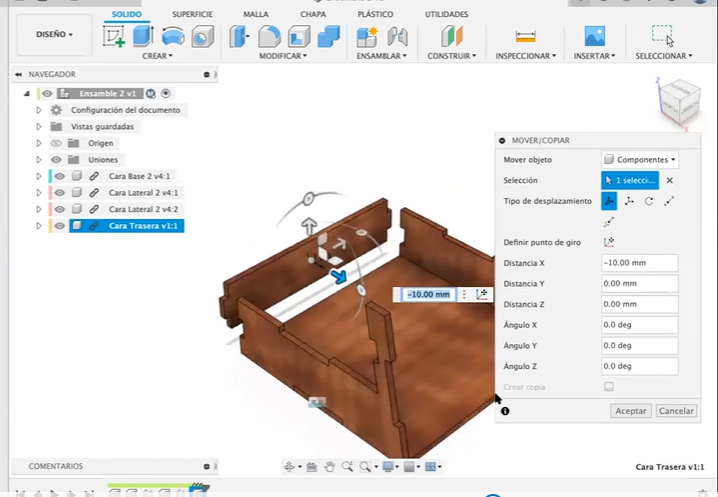Select the Insert Image icon

594,36
